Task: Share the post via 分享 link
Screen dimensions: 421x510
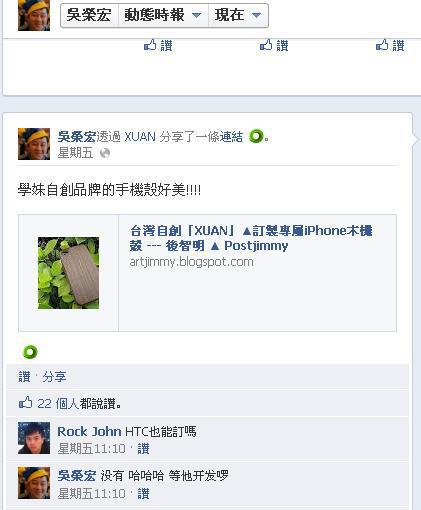Action: tap(54, 377)
